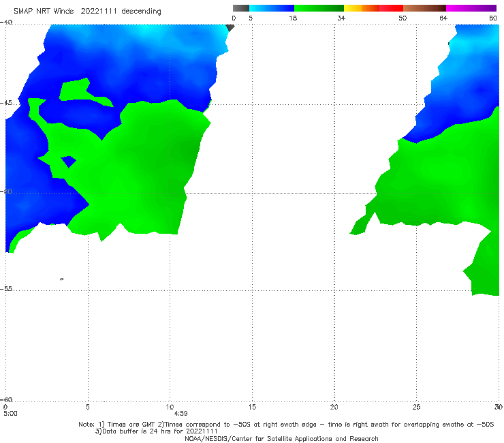Click longitude axis label "20"

click(x=334, y=407)
